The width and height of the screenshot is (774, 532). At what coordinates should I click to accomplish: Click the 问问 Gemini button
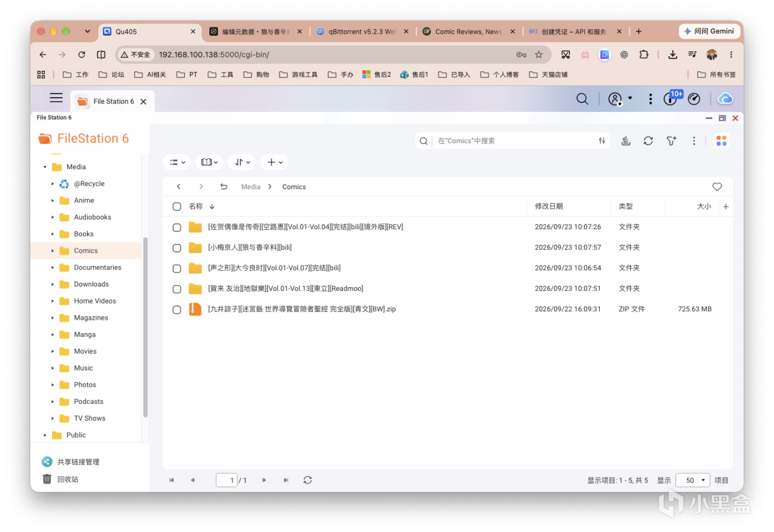[x=709, y=31]
